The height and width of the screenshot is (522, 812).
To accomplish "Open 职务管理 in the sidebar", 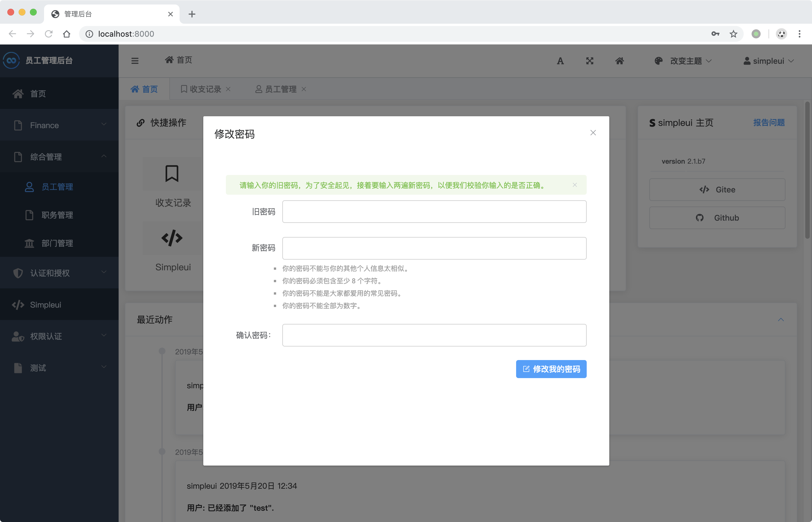I will pos(57,215).
